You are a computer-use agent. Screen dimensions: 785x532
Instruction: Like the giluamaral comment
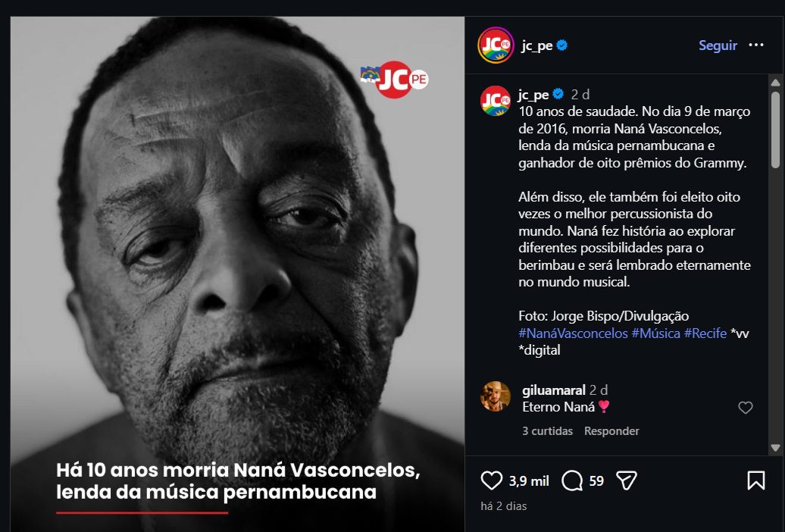(746, 408)
